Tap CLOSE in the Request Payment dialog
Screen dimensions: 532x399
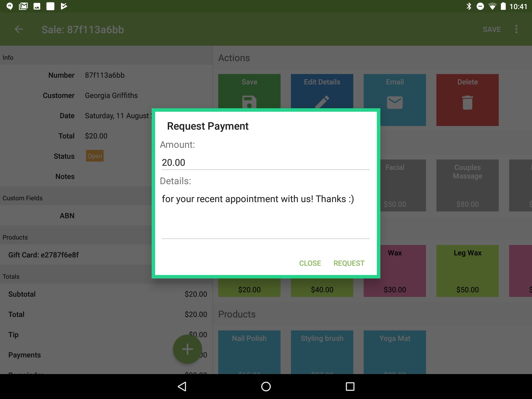[310, 263]
